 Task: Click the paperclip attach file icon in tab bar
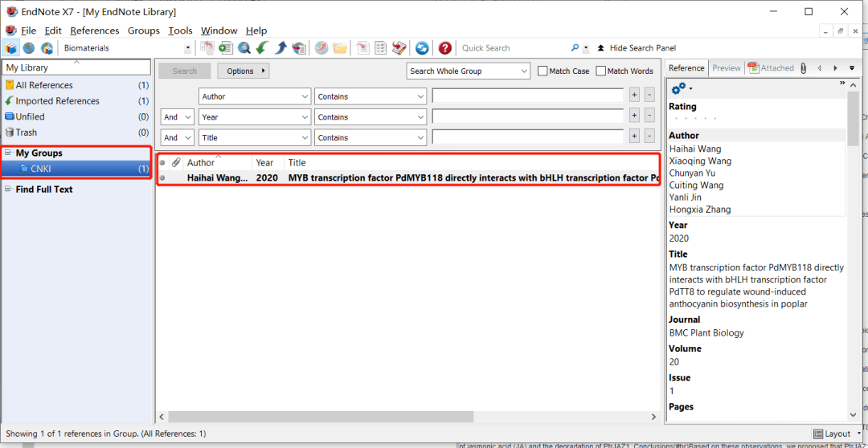pos(805,68)
